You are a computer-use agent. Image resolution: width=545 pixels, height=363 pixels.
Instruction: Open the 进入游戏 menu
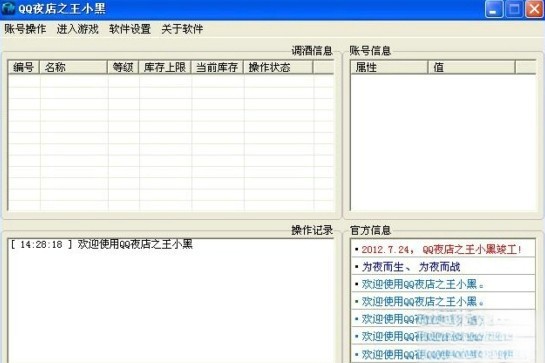click(78, 29)
